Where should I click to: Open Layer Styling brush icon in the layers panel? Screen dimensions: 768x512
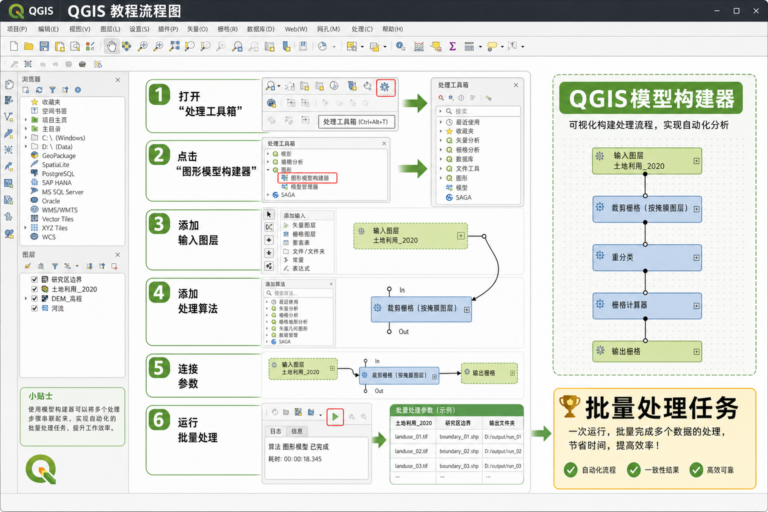(x=27, y=266)
